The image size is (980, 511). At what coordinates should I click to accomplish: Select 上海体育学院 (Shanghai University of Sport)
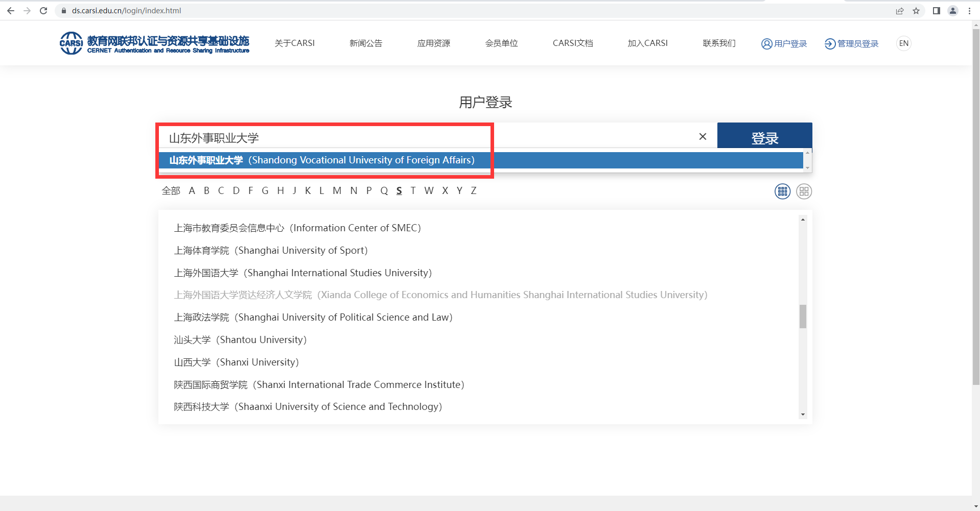tap(271, 251)
